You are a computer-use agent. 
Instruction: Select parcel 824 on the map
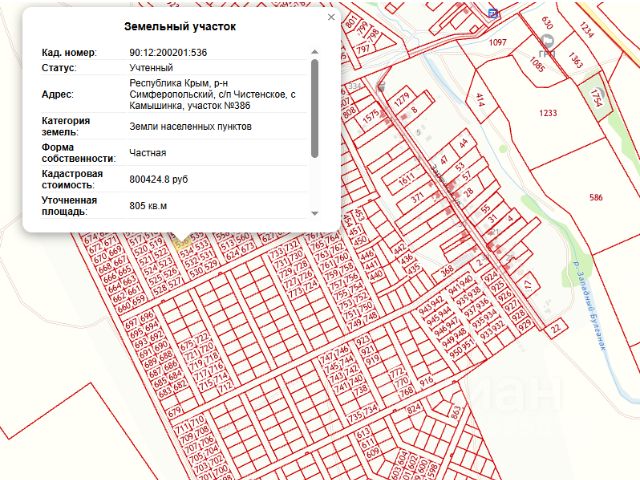point(414,408)
